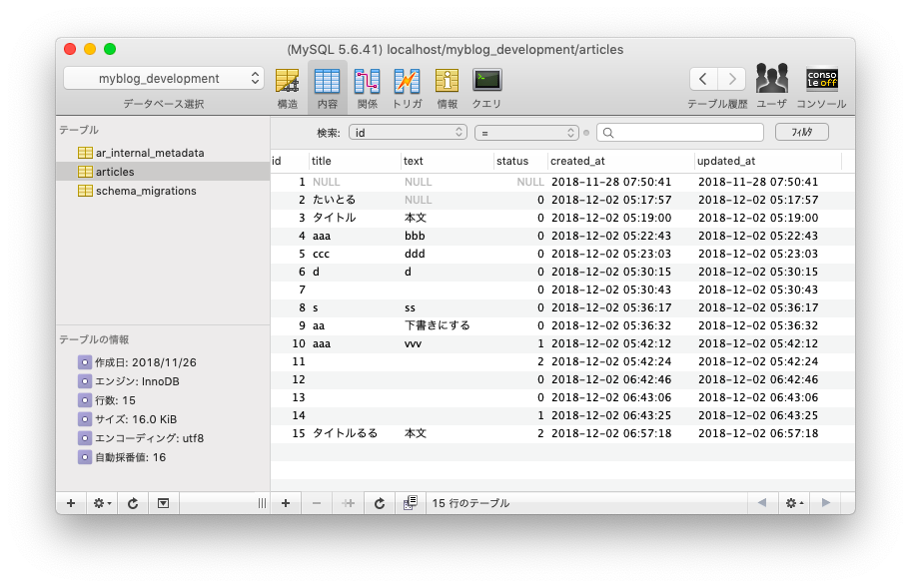This screenshot has height=588, width=911.
Task: Open the 構造 structure view
Action: (x=287, y=88)
